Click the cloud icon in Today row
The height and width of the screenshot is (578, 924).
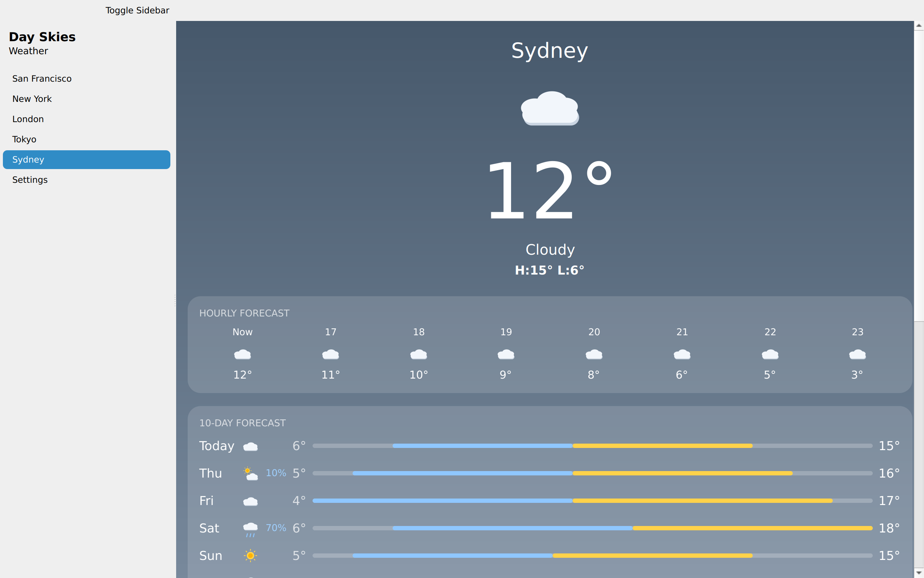(x=250, y=447)
